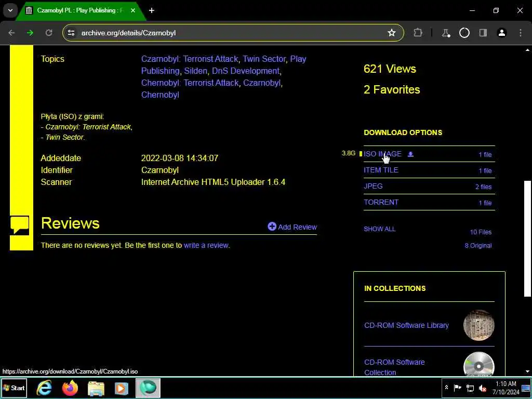Image resolution: width=532 pixels, height=399 pixels.
Task: Open the Windows Start button
Action: click(14, 388)
